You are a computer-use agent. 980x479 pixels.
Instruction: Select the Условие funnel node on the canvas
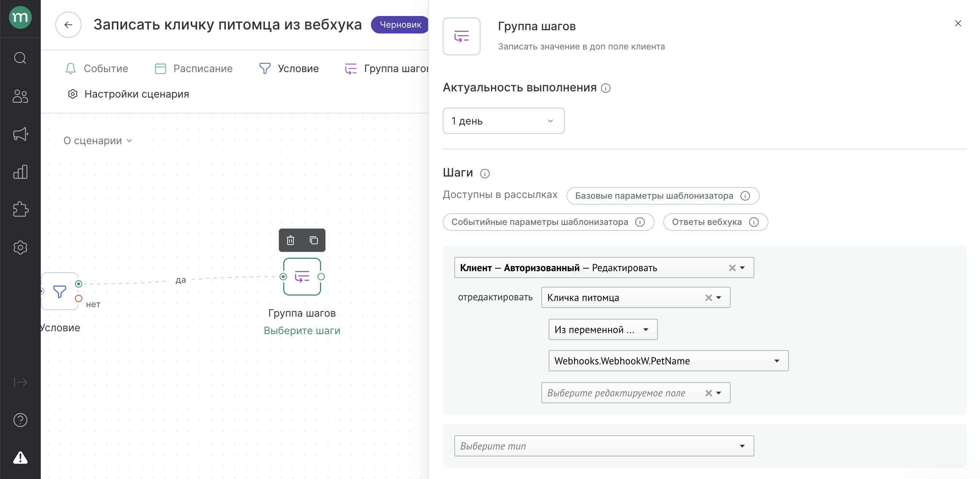[60, 292]
